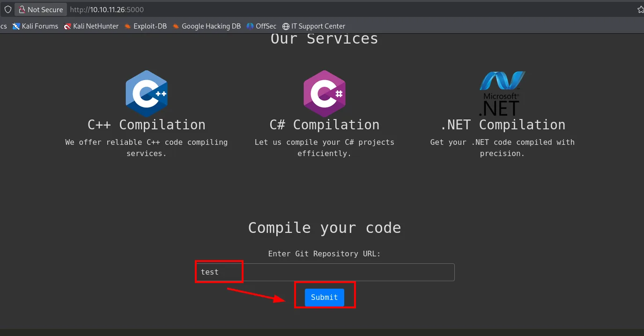Open the Kali Forums bookmark
644x336 pixels.
coord(36,26)
